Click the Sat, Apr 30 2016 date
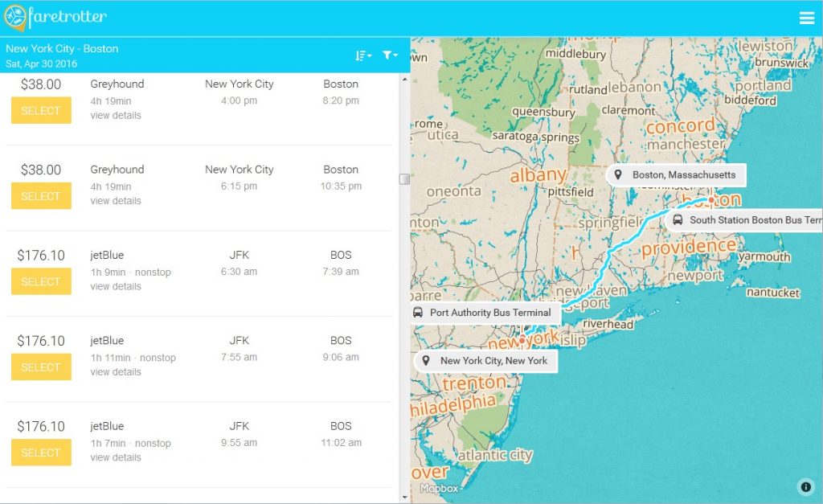The height and width of the screenshot is (504, 823). [42, 64]
